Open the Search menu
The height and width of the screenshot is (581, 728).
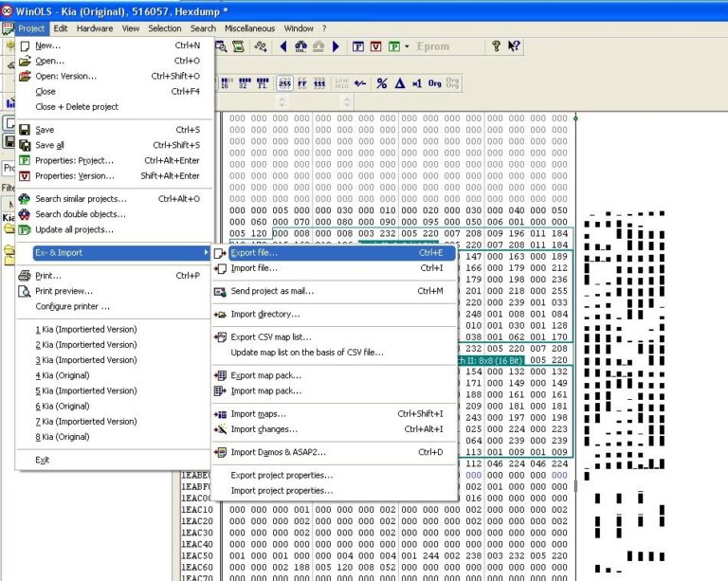(x=203, y=28)
